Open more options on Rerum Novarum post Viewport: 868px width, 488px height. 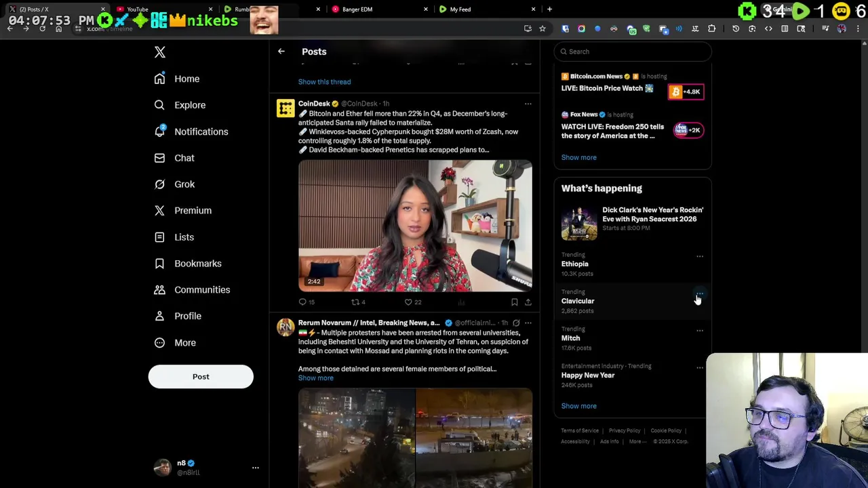click(x=528, y=323)
